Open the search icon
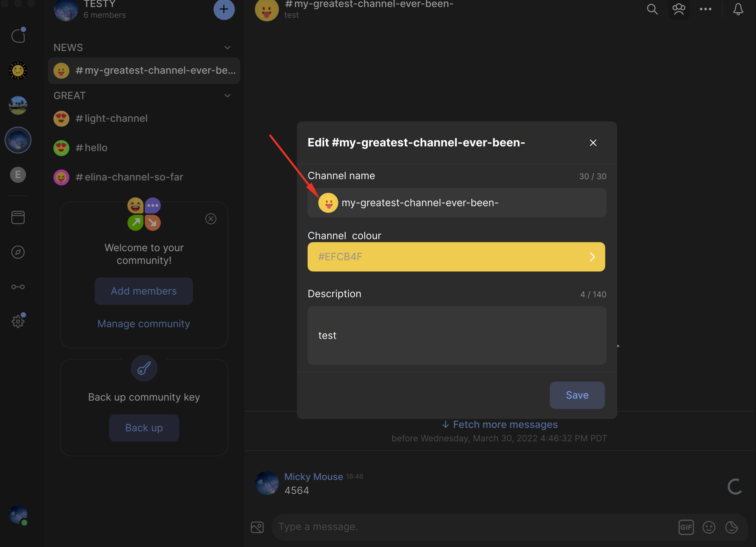The height and width of the screenshot is (547, 756). 652,10
